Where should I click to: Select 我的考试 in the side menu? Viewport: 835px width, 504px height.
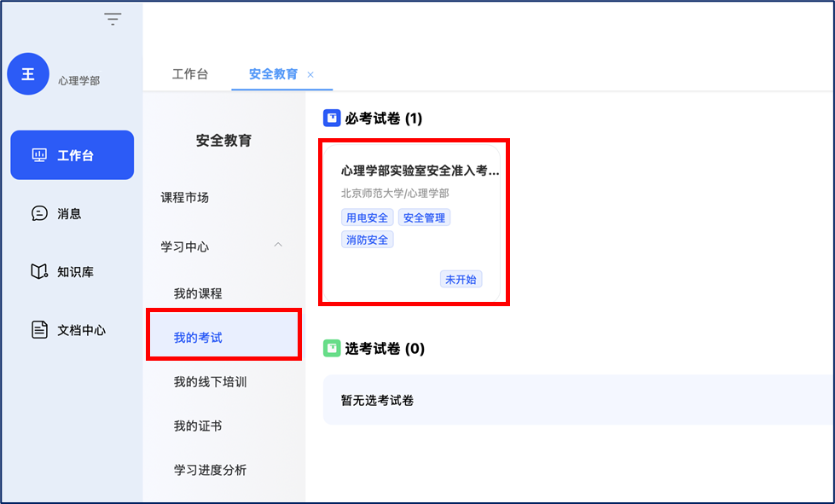click(198, 338)
